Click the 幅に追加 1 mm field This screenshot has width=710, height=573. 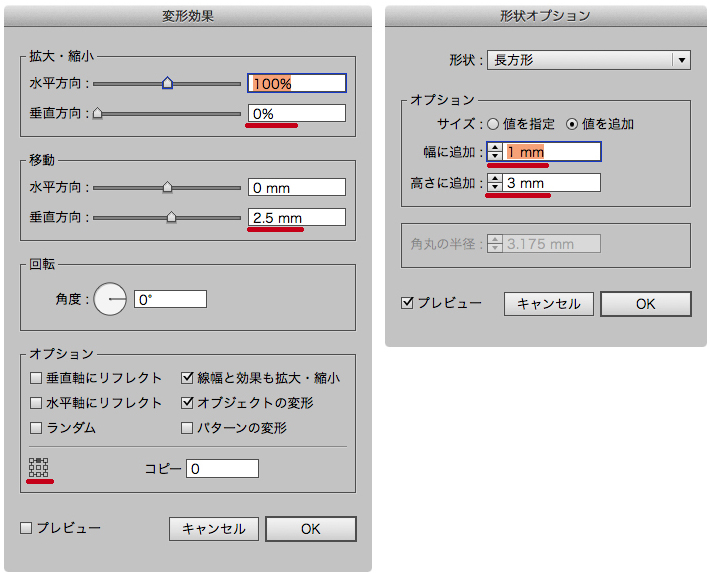coord(552,152)
